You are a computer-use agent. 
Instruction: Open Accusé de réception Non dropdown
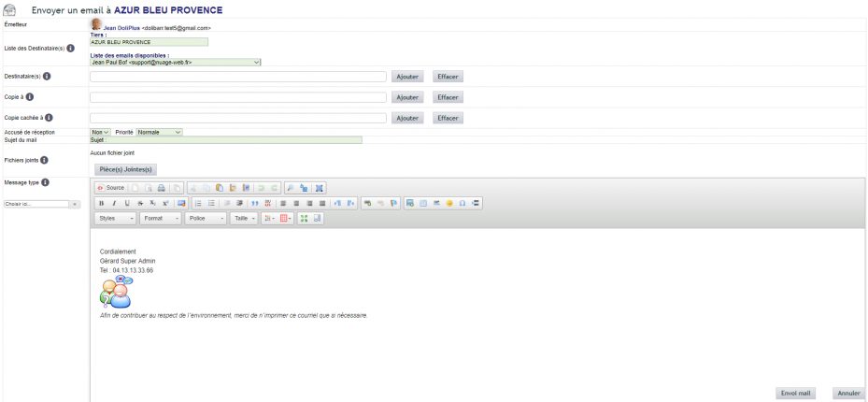100,133
